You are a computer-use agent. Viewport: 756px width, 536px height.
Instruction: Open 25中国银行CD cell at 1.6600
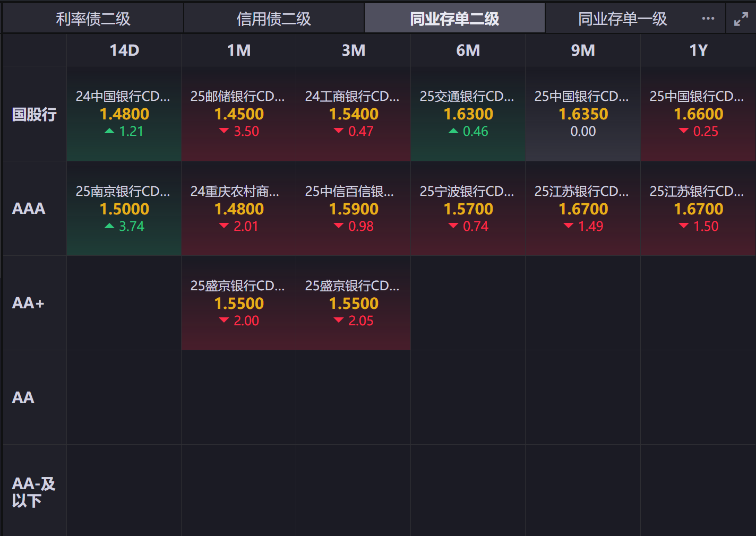(x=698, y=114)
